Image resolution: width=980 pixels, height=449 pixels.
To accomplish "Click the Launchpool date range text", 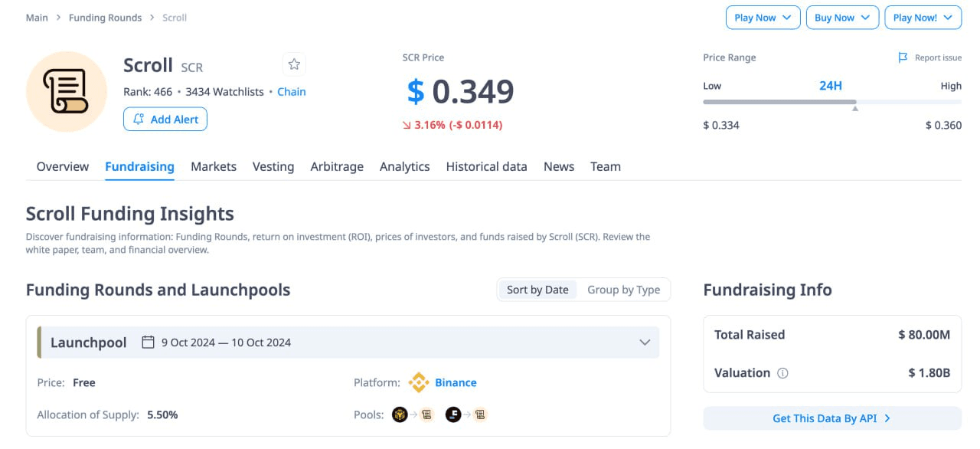I will point(226,342).
